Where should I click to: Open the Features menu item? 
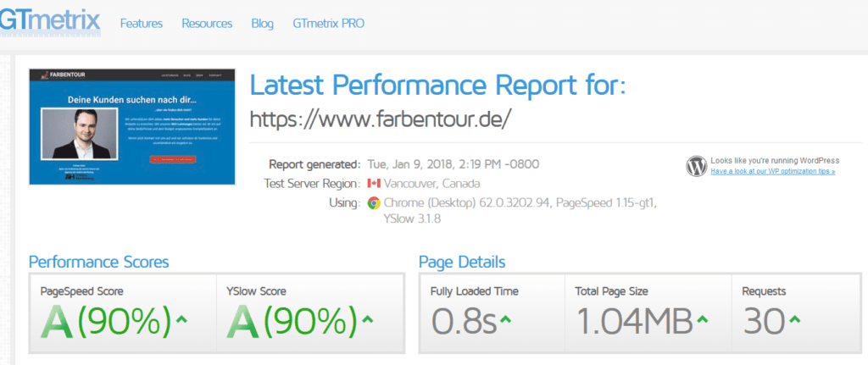coord(142,24)
